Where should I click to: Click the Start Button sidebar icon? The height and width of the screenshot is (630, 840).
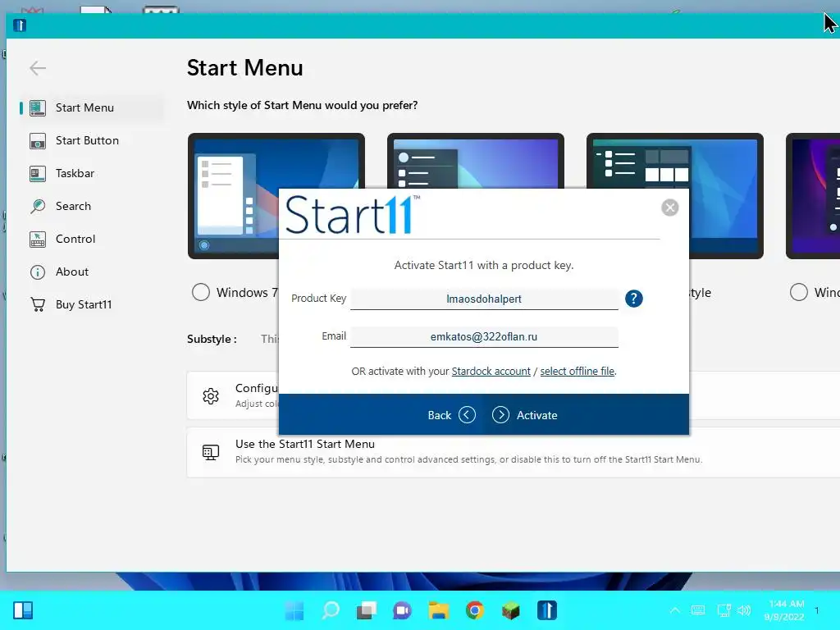(x=38, y=141)
